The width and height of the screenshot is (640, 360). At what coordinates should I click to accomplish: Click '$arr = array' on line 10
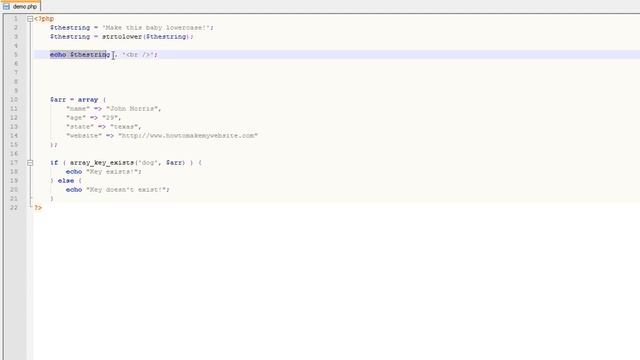click(74, 100)
